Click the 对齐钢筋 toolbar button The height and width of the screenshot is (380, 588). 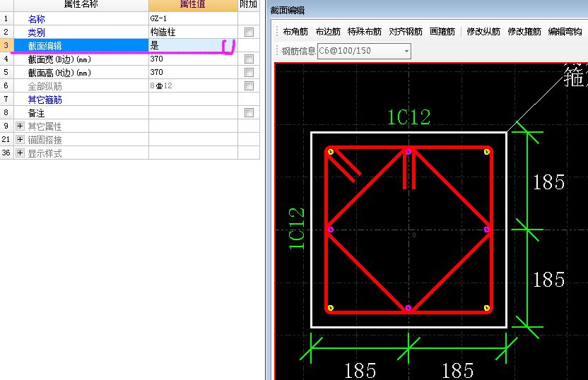click(406, 32)
